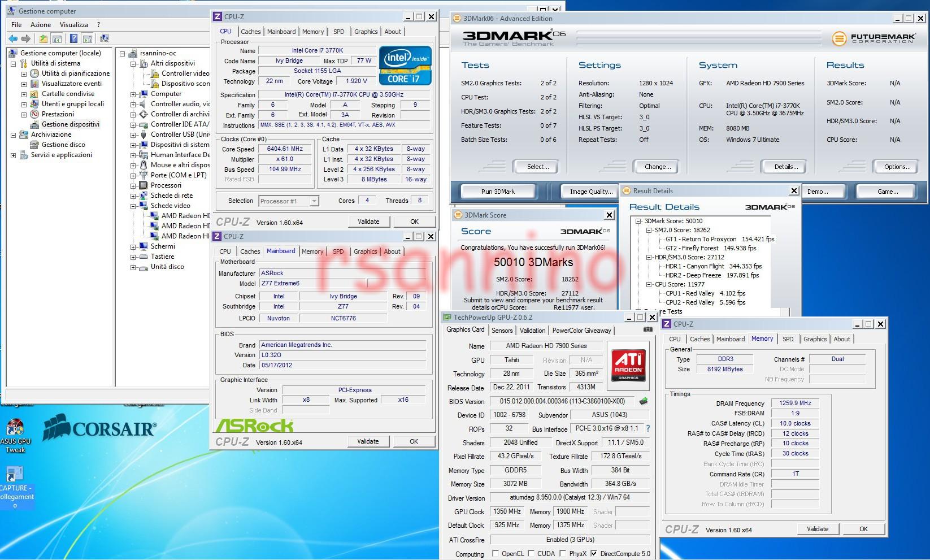930x560 pixels.
Task: Click the Intel Core i7 logo in CPU-Z
Action: (x=405, y=66)
